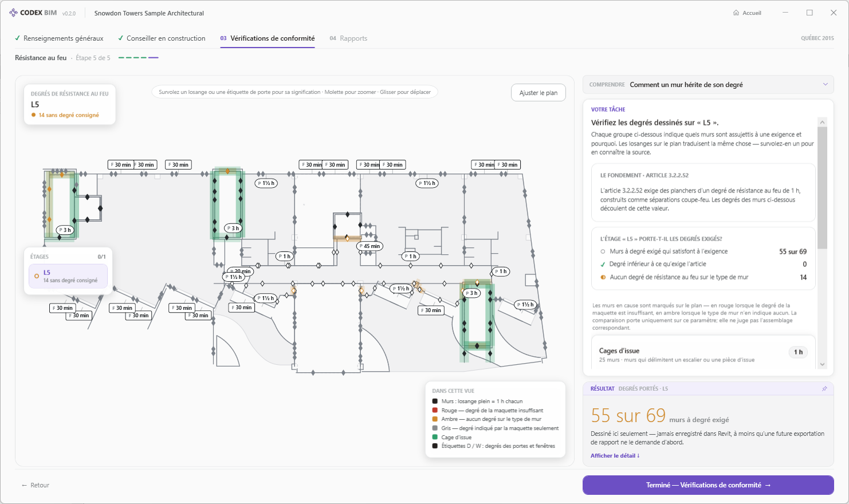849x504 pixels.
Task: Click the green check beside Degré inférieur
Action: [603, 264]
